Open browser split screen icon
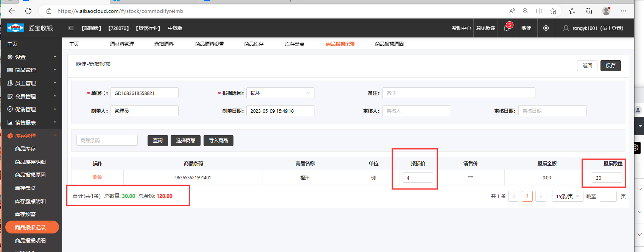Screen dimensions: 644x252 point(539,11)
